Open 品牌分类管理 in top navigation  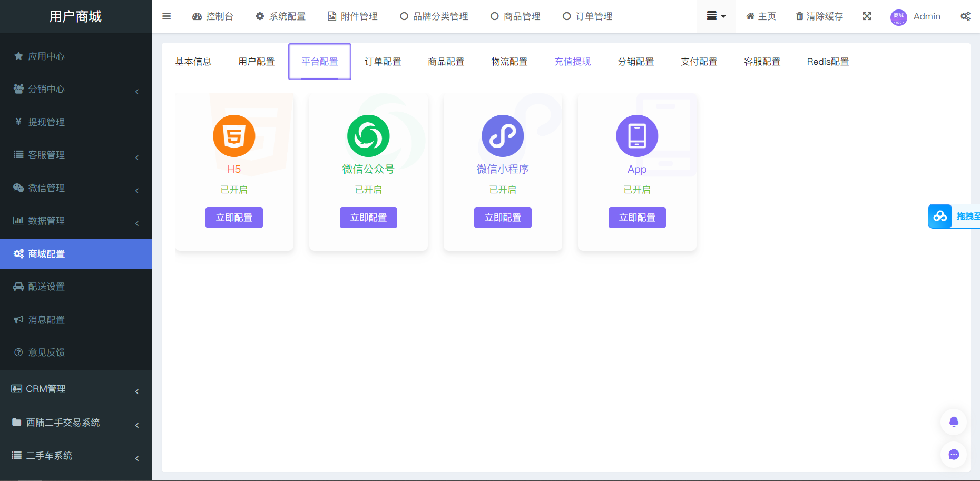[434, 16]
